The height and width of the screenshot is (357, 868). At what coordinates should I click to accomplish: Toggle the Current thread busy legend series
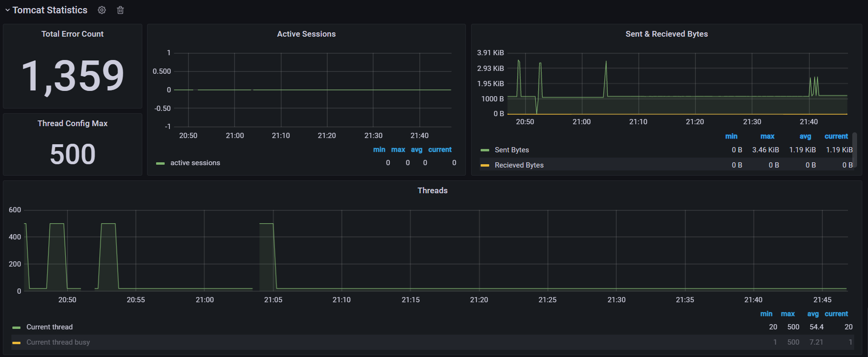click(x=58, y=342)
